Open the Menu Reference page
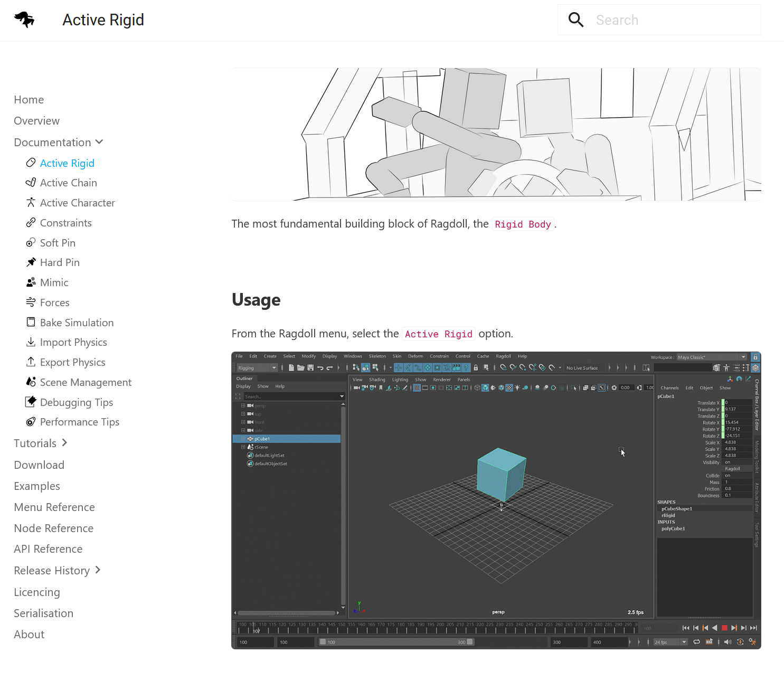Image resolution: width=784 pixels, height=690 pixels. click(x=54, y=507)
